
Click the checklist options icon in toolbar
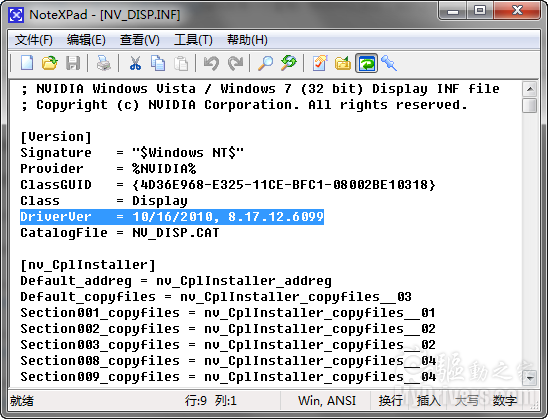tap(320, 64)
